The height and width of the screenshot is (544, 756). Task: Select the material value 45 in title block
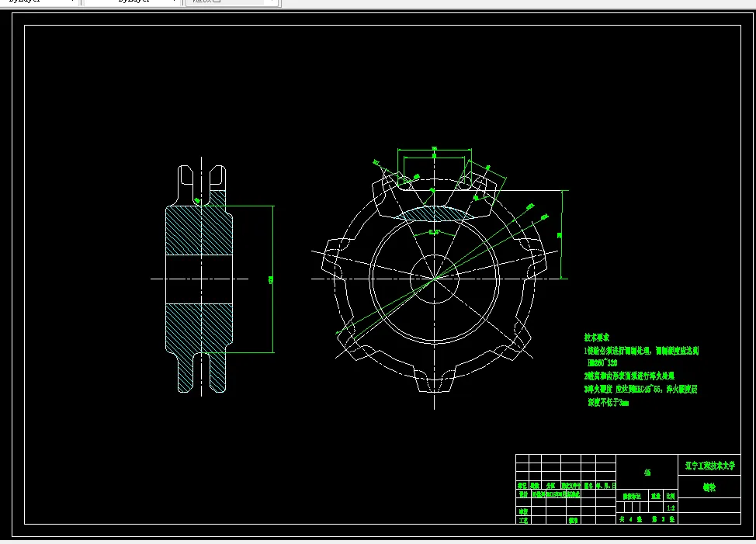pyautogui.click(x=647, y=473)
